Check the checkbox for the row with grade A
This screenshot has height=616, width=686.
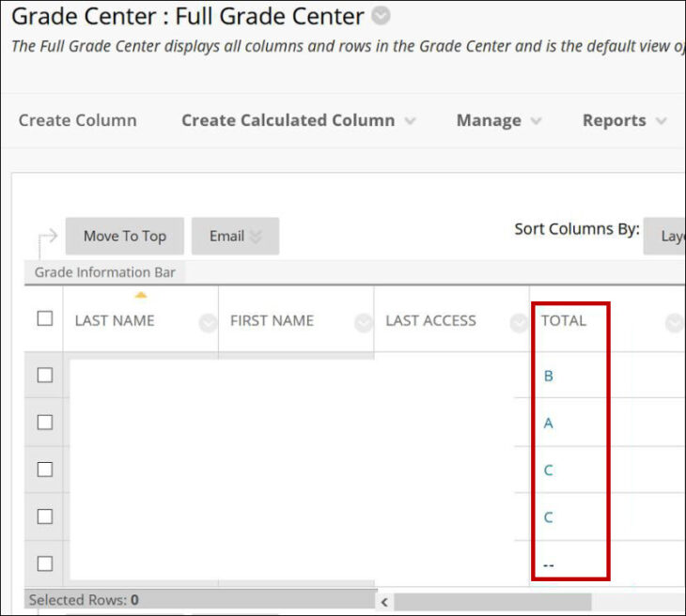tap(44, 423)
